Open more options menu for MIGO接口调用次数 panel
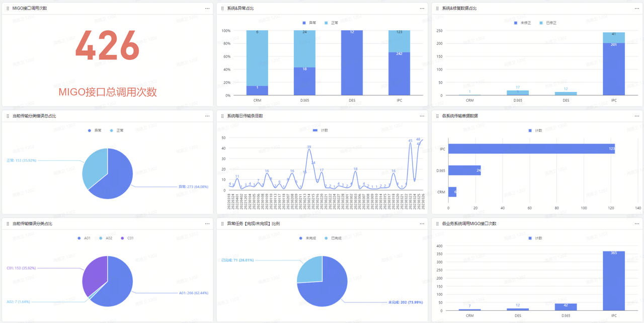The width and height of the screenshot is (644, 323). coord(207,9)
